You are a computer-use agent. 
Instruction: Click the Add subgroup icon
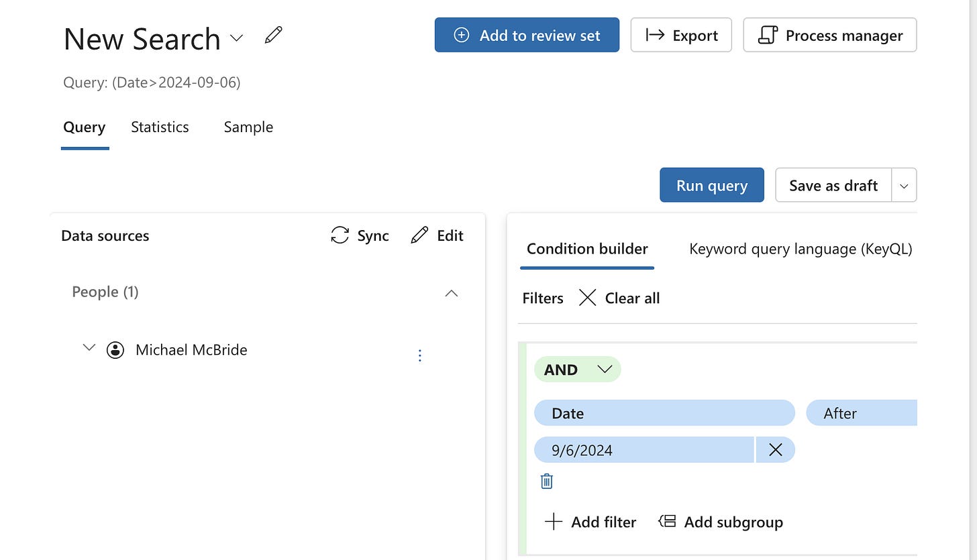pos(667,521)
